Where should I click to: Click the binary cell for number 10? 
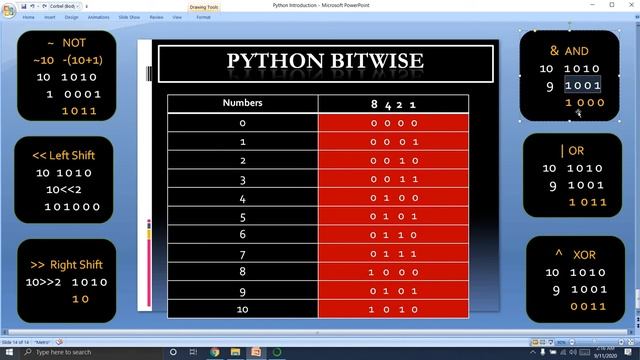click(393, 309)
